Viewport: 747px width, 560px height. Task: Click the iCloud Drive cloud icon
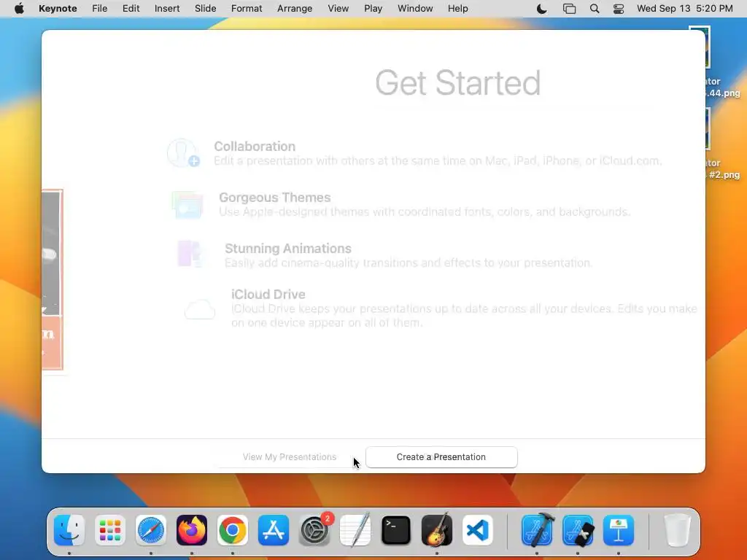(200, 309)
